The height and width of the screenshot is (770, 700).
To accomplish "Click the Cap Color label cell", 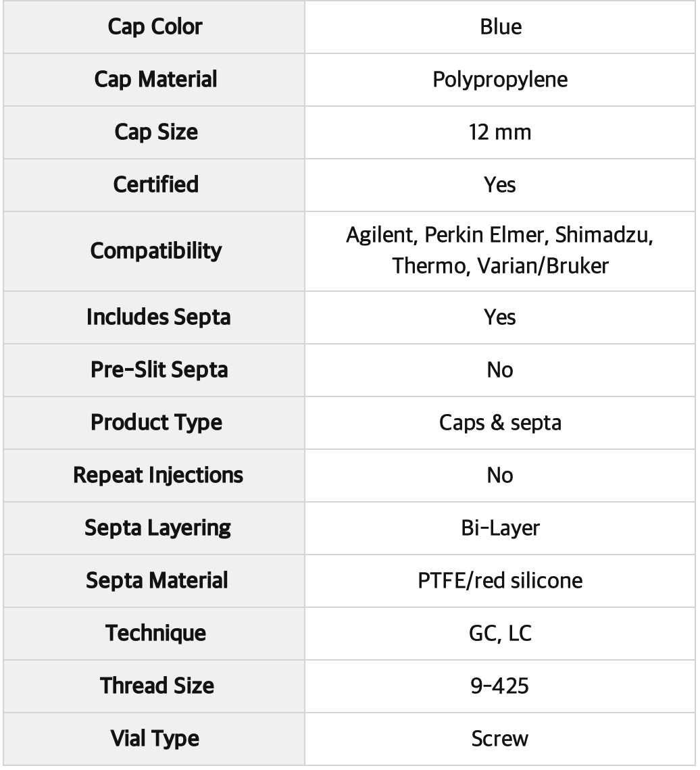I will click(x=154, y=26).
